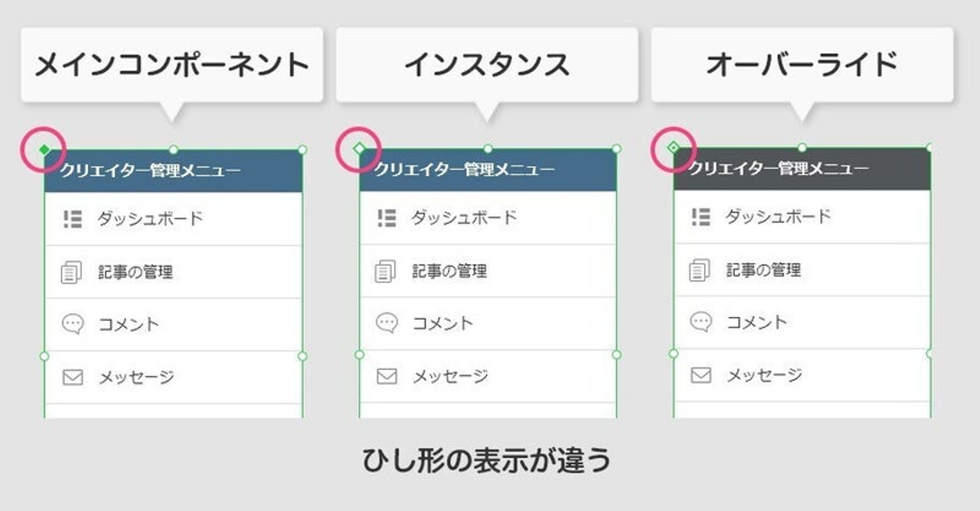Click the 記事の管理 document icon in the instance panel
This screenshot has height=511, width=980.
coord(385,271)
